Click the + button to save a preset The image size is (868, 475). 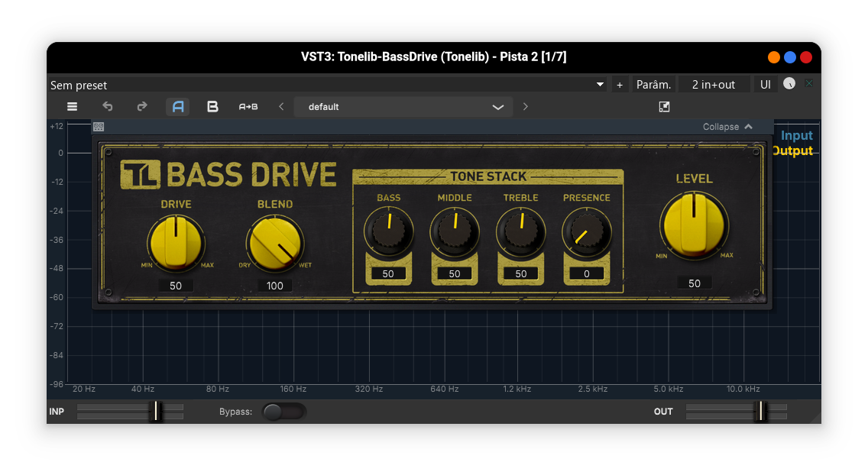coord(620,84)
